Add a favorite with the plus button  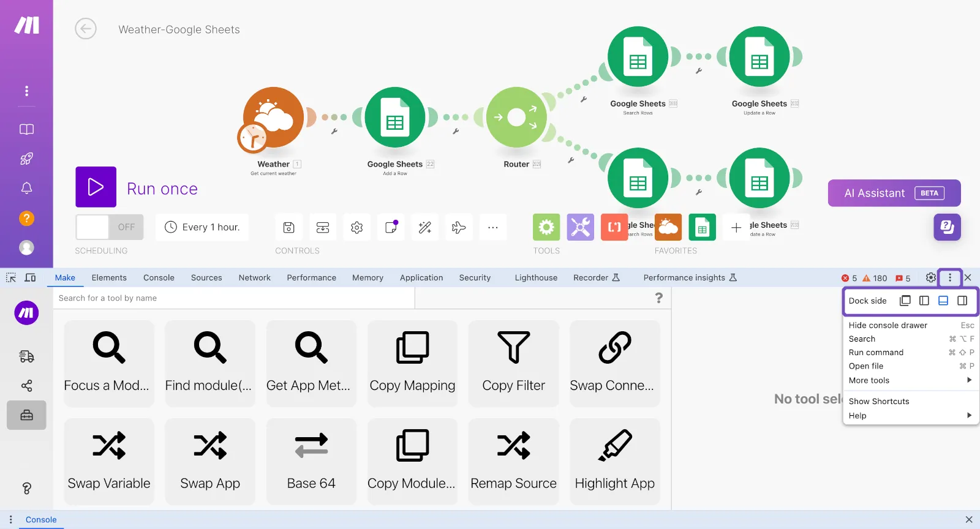coord(736,227)
